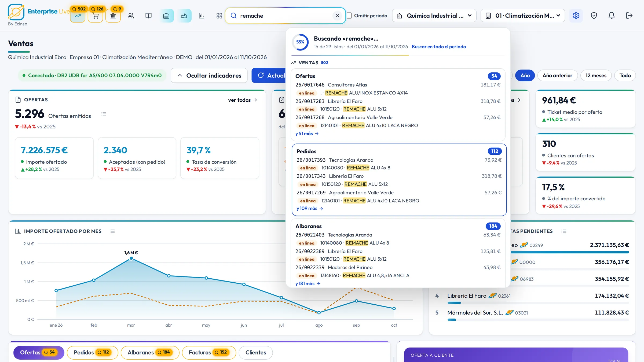This screenshot has height=362, width=644.
Task: Expand 'y 181 más' in Albaranes results
Action: [x=308, y=283]
